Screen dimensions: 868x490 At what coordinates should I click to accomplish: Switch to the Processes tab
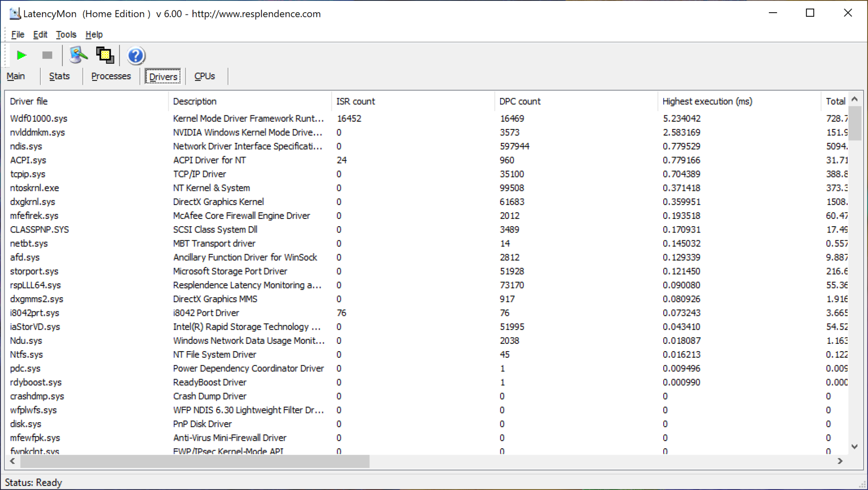[x=111, y=76]
